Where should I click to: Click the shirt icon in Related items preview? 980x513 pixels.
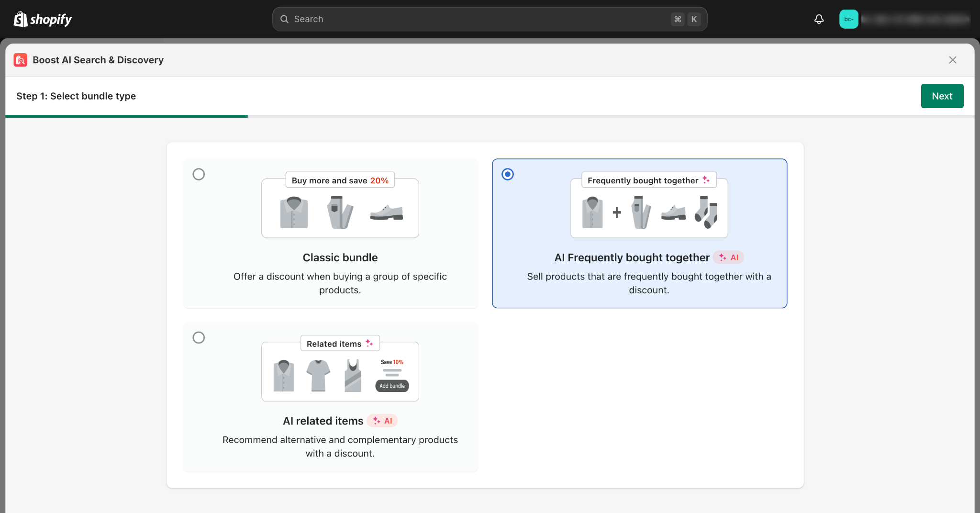[284, 376]
